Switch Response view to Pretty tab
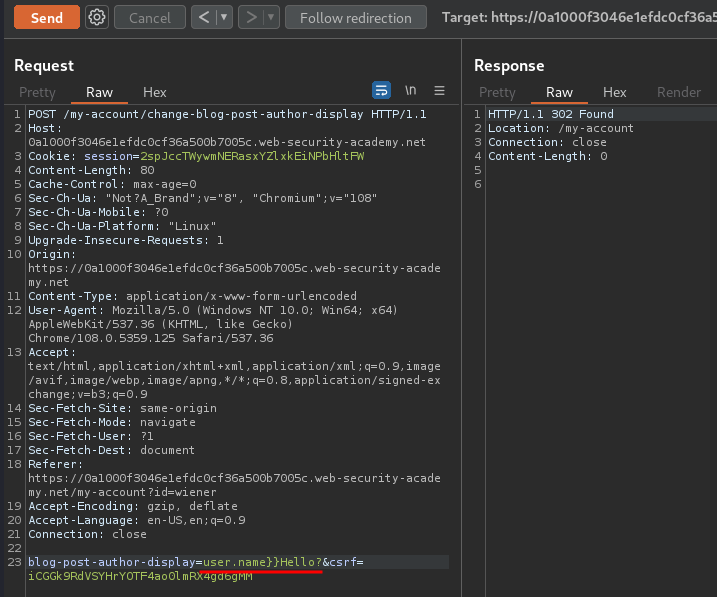Screen dimensions: 717x597 point(497,92)
